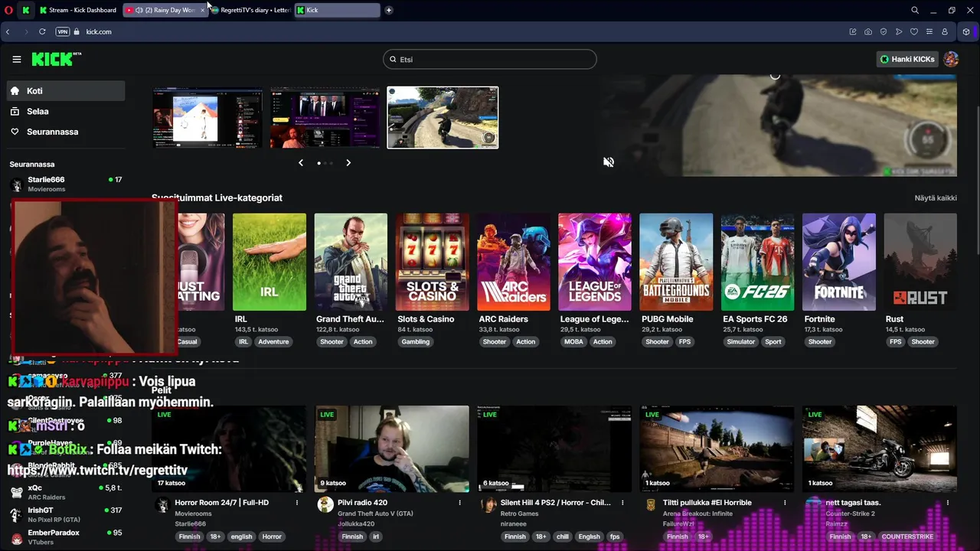Open more options for Pilvi radio 420 stream
This screenshot has width=980, height=551.
point(460,503)
